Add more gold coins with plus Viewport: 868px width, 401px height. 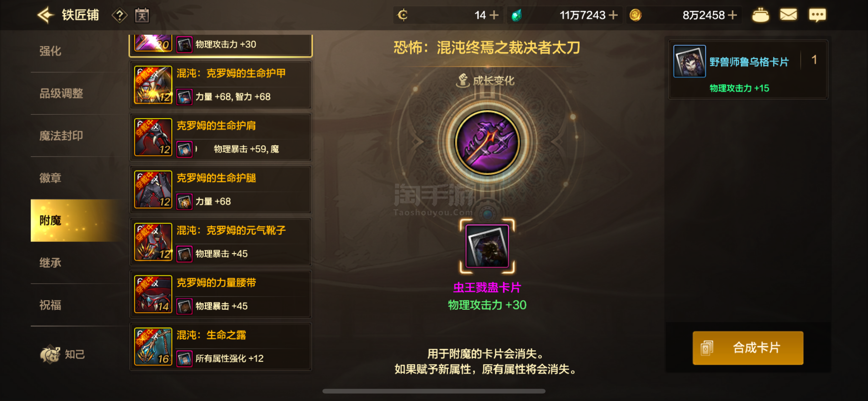pyautogui.click(x=732, y=15)
